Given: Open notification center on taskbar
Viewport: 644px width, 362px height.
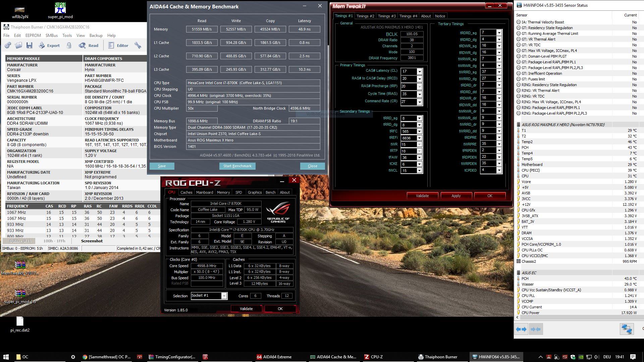Looking at the screenshot, I should 633,357.
